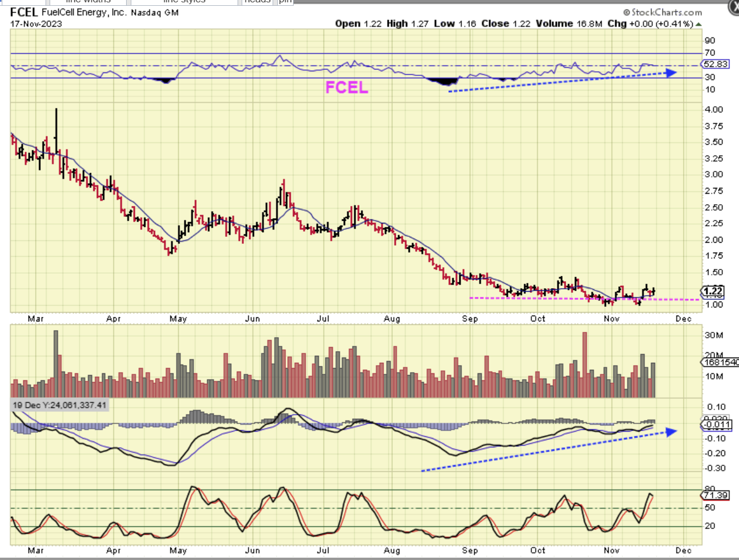
Task: Click the Chg +0.00 (+0.41%) reading
Action: click(x=650, y=23)
